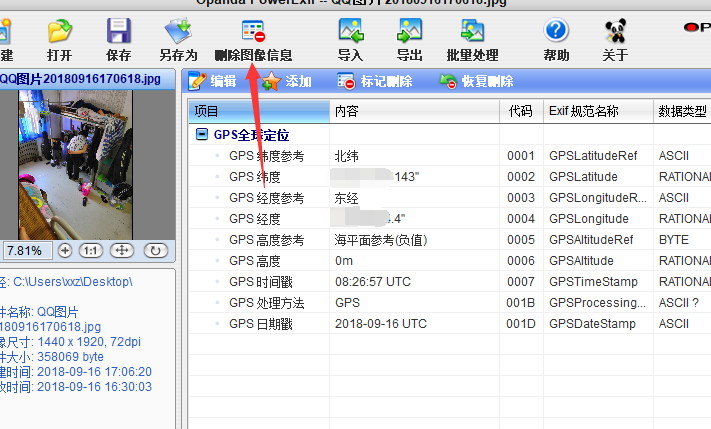Select the GPS 经度 row

450,219
